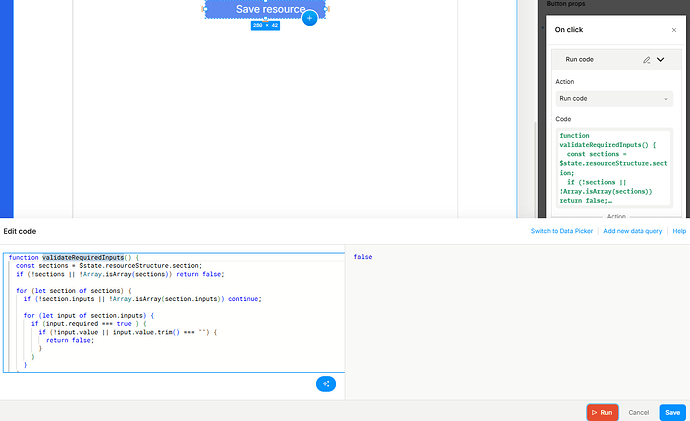Screen dimensions: 690x421
Task: Click the Run code action row title
Action: [579, 59]
